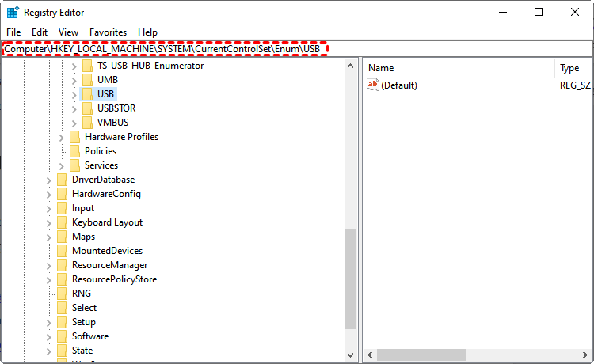Screen dimensions: 594x364
Task: Open the Favorites menu
Action: click(108, 32)
